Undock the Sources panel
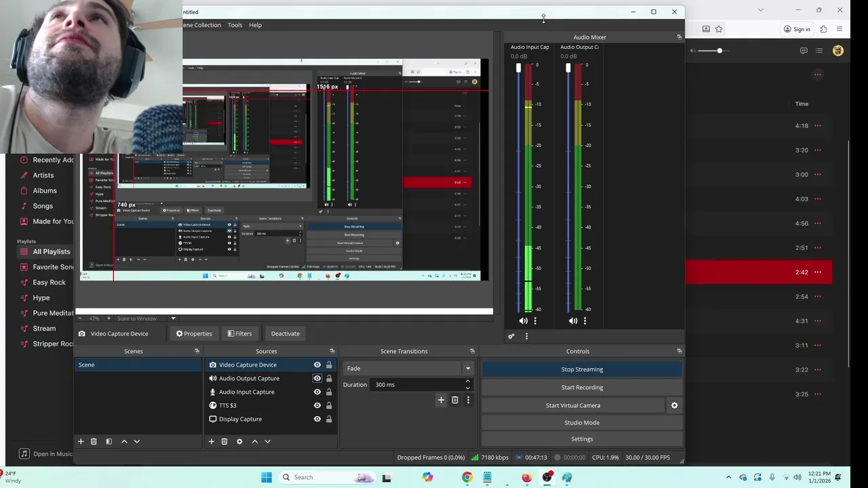This screenshot has width=868, height=488. point(332,351)
